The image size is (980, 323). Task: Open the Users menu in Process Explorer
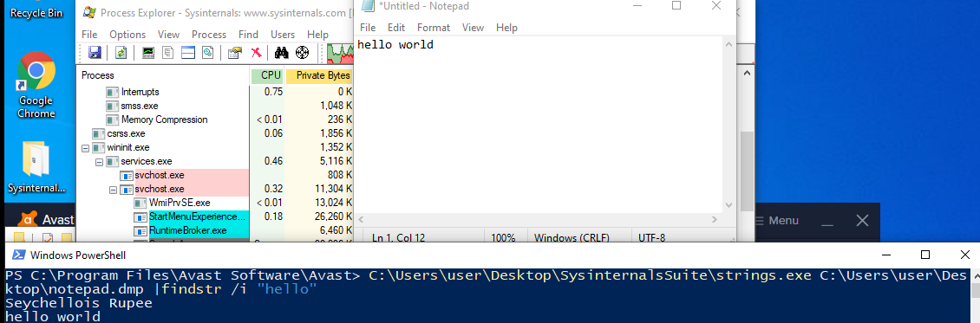coord(283,35)
